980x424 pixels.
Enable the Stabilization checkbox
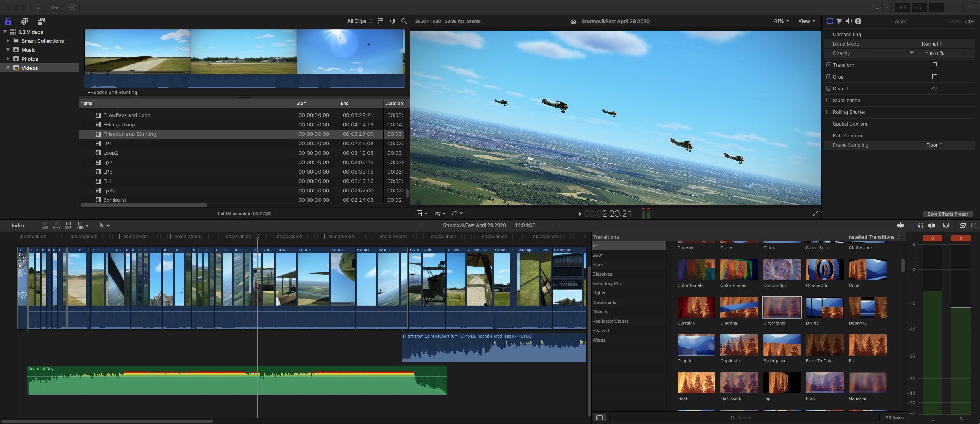coord(829,100)
